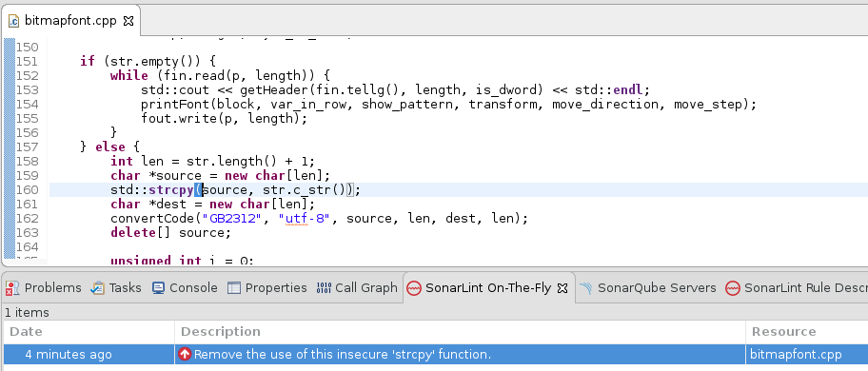This screenshot has width=868, height=371.
Task: Open the SonarLint Rule Description tab
Action: coord(797,287)
